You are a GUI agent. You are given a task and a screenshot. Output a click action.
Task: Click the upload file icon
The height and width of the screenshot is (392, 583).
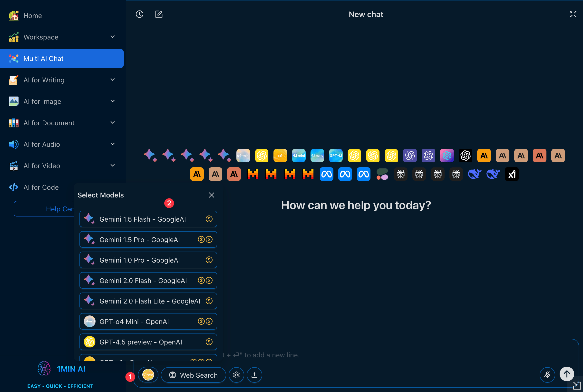click(254, 375)
